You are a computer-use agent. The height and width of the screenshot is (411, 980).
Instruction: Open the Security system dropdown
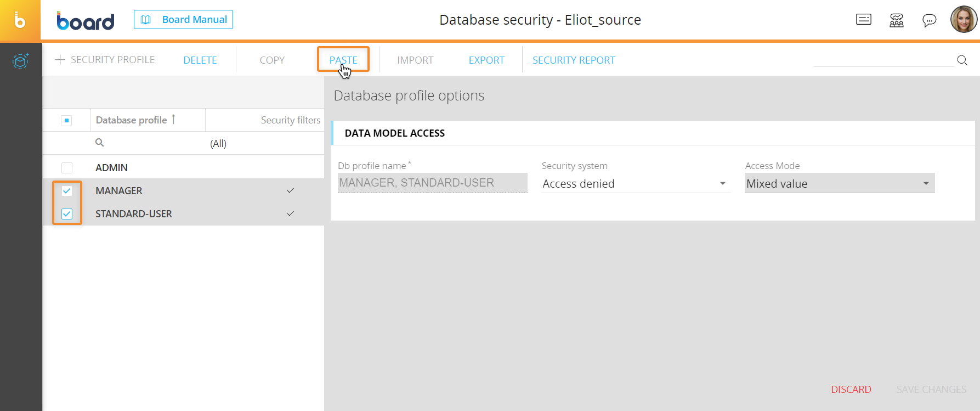[636, 183]
